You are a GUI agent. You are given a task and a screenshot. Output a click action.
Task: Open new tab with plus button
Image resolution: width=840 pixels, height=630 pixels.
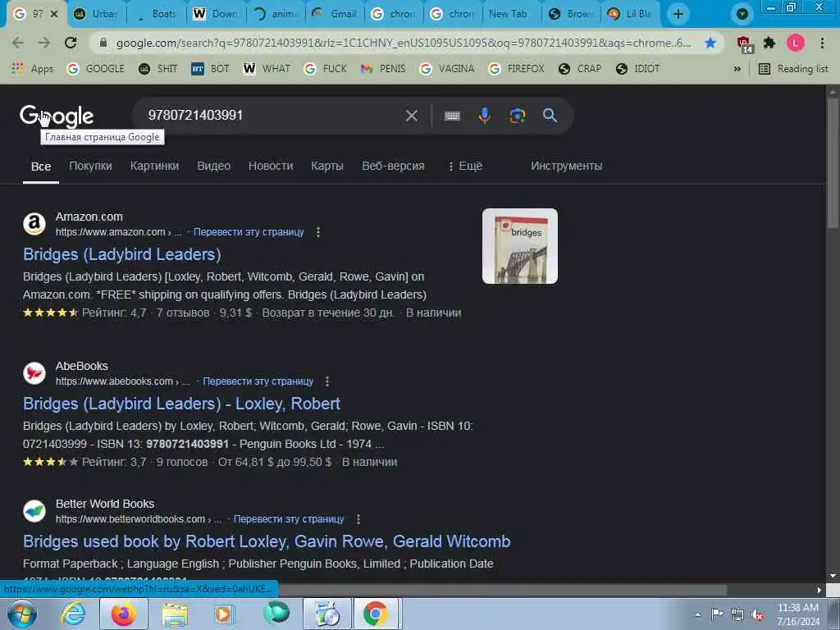678,14
